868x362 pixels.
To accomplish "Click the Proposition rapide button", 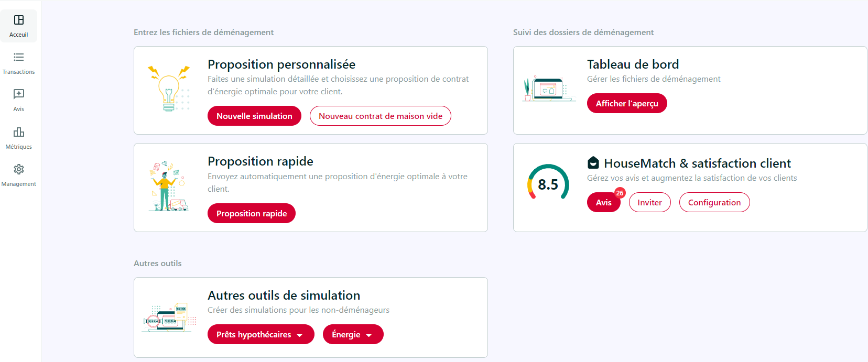I will click(252, 213).
